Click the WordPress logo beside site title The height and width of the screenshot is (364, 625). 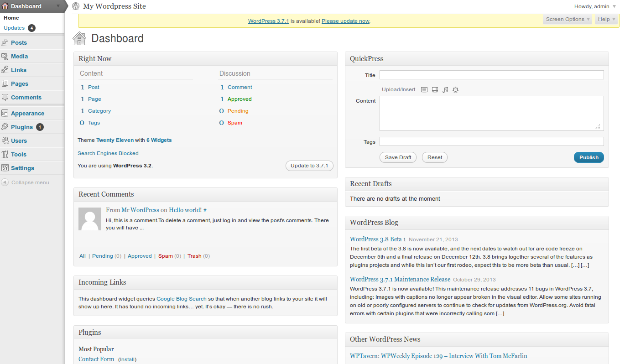(76, 6)
